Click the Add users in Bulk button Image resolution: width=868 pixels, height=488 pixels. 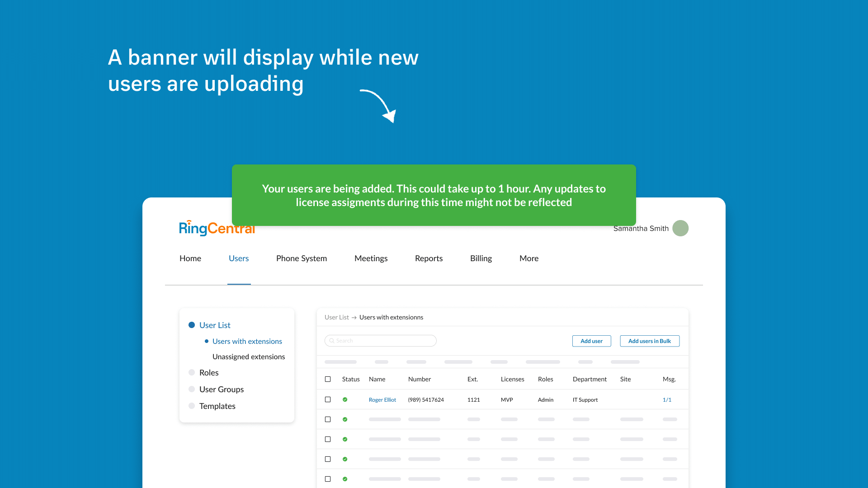pos(649,341)
